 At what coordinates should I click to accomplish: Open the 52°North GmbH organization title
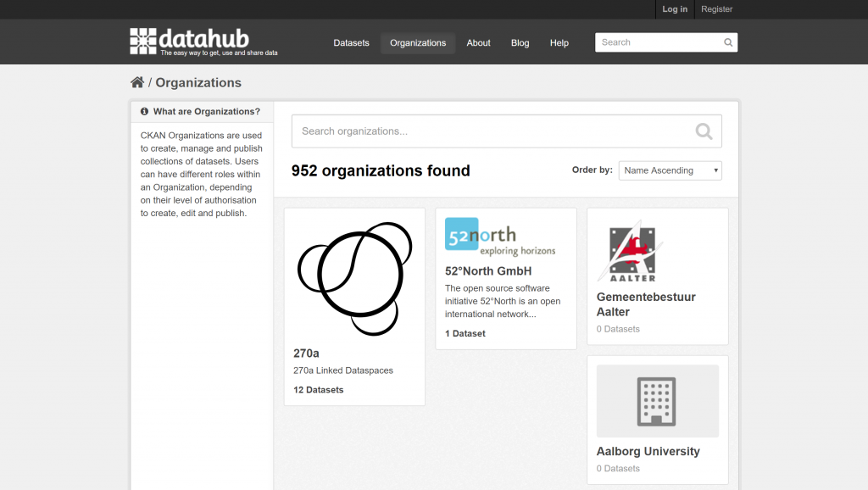tap(488, 271)
